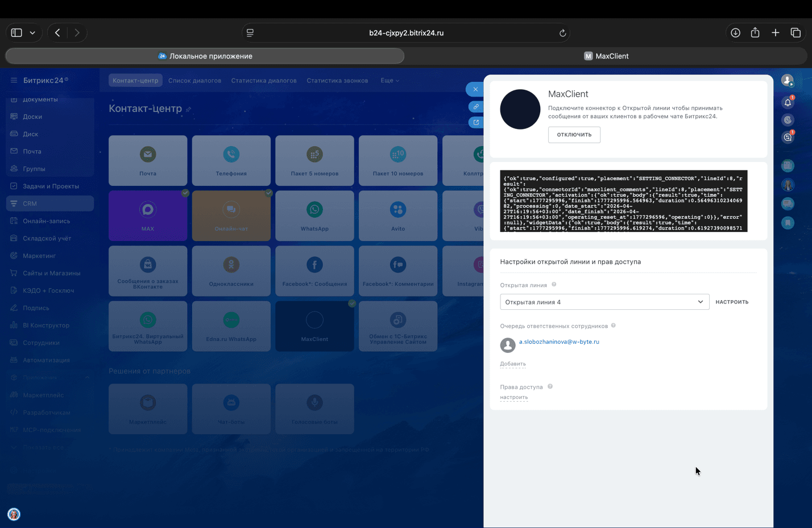
Task: Open Facebook*: Комментарии connector tile
Action: (x=398, y=271)
